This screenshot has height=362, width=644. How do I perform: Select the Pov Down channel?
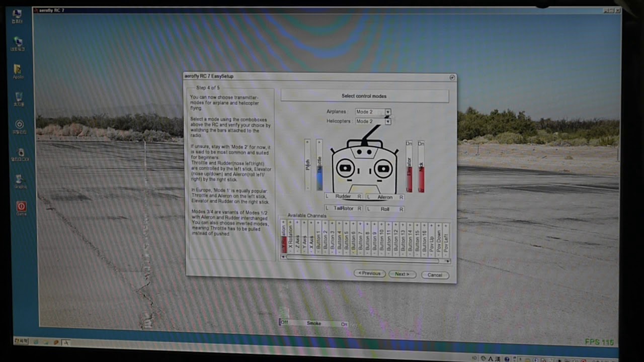pyautogui.click(x=438, y=240)
